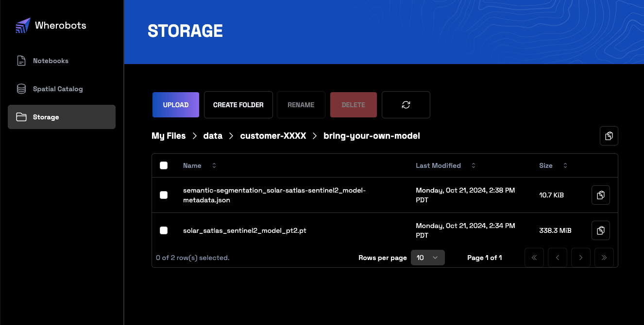Select all rows via header checkbox
The image size is (644, 325).
pos(164,165)
